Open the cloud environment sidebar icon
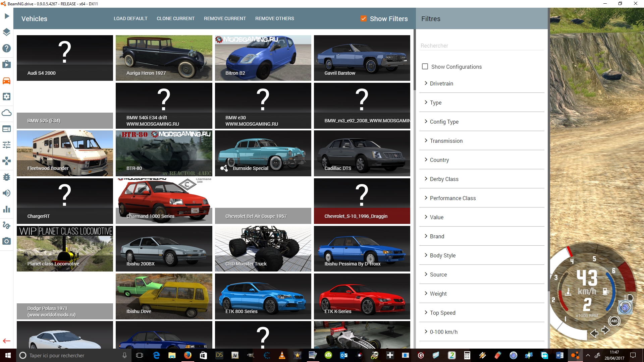644x362 pixels. (x=7, y=113)
